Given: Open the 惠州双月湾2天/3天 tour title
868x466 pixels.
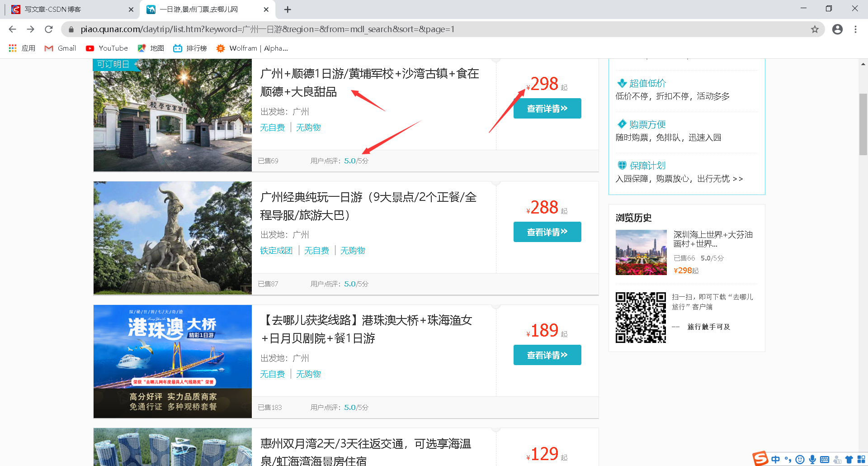Looking at the screenshot, I should click(366, 452).
